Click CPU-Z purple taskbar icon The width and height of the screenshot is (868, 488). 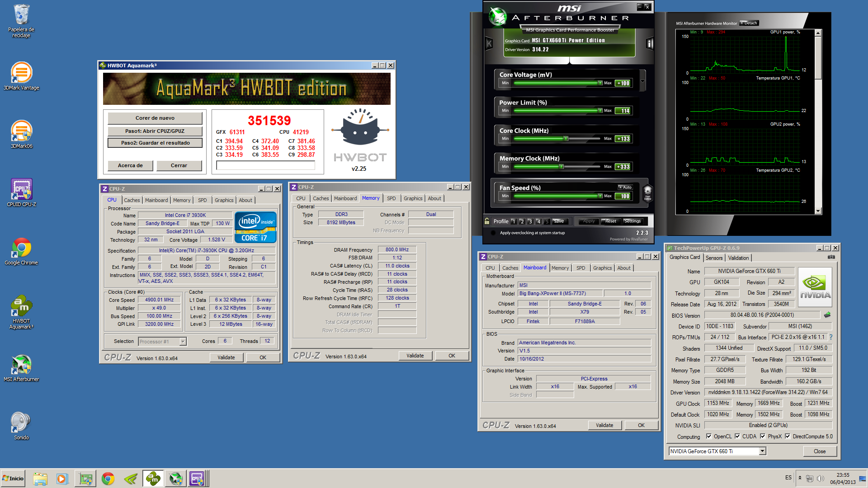(198, 479)
